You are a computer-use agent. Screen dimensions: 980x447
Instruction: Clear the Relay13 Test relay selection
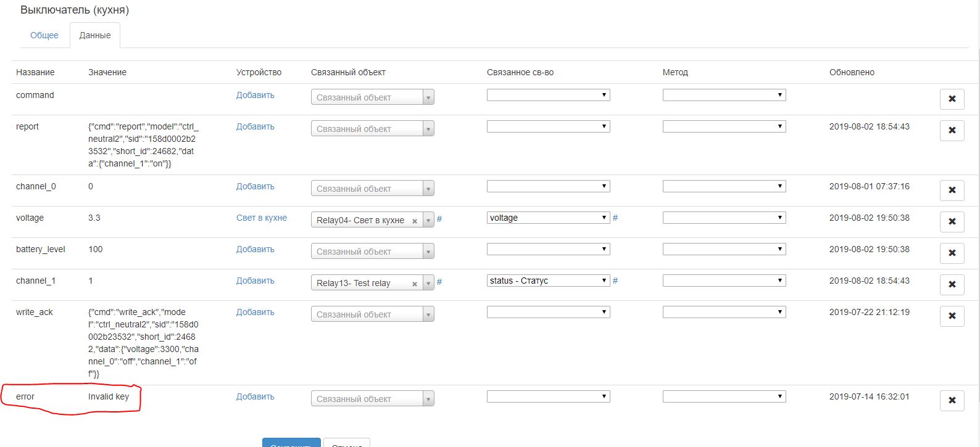(415, 284)
